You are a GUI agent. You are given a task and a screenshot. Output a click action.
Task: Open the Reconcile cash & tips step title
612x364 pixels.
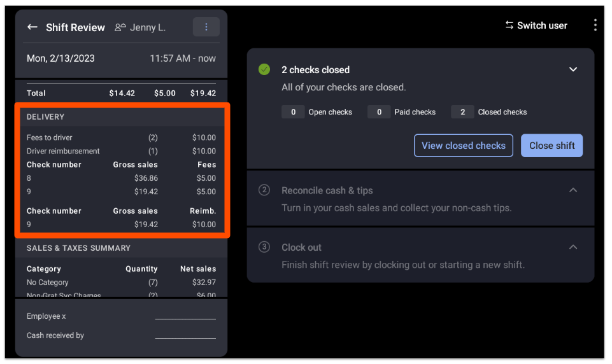pos(327,190)
